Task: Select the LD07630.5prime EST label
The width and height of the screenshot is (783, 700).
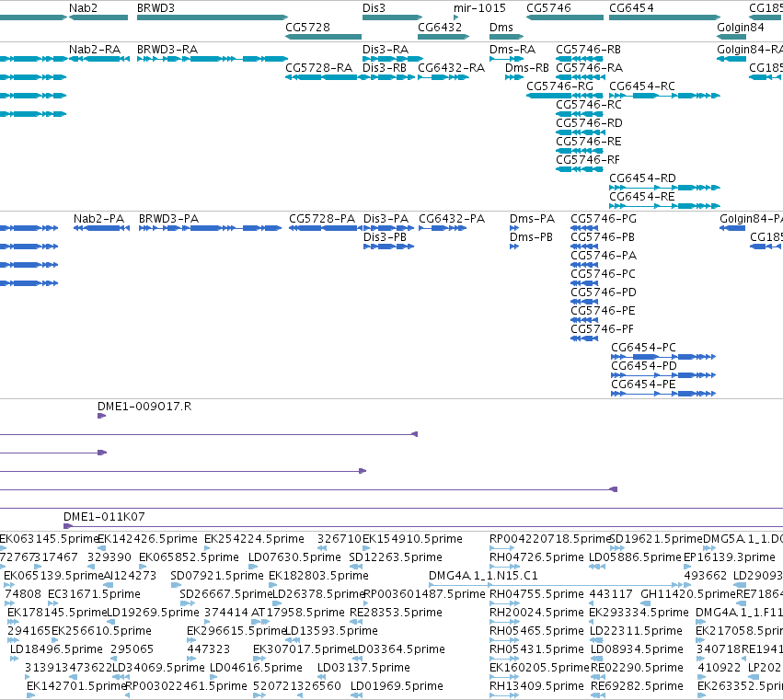Action: coord(294,557)
